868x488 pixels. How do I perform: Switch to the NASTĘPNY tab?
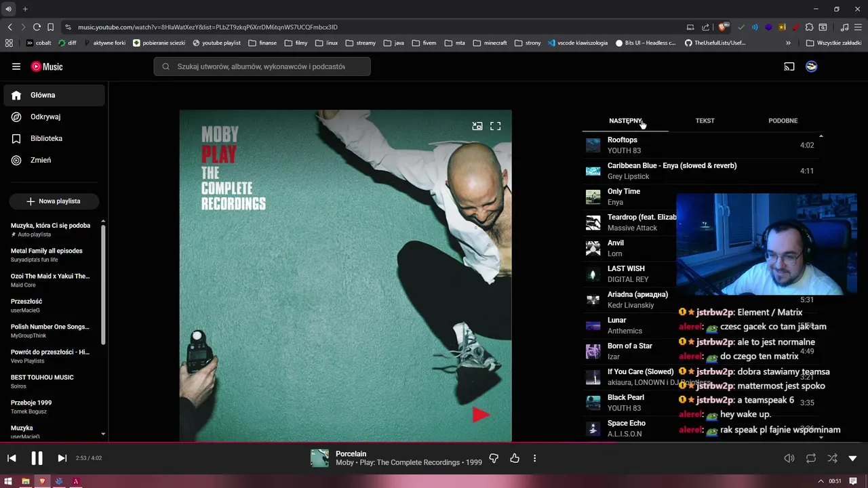pos(625,121)
